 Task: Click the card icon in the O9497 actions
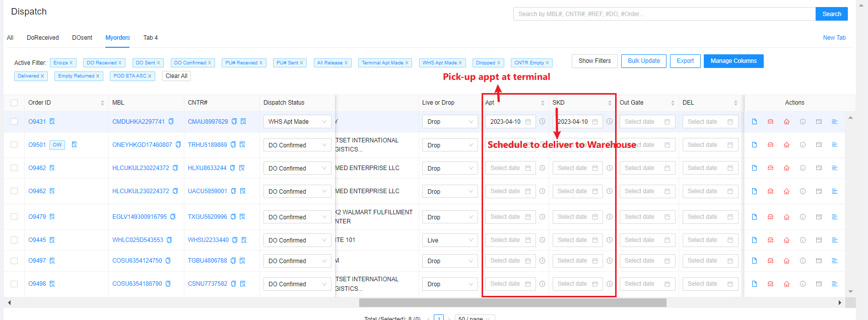(x=819, y=261)
